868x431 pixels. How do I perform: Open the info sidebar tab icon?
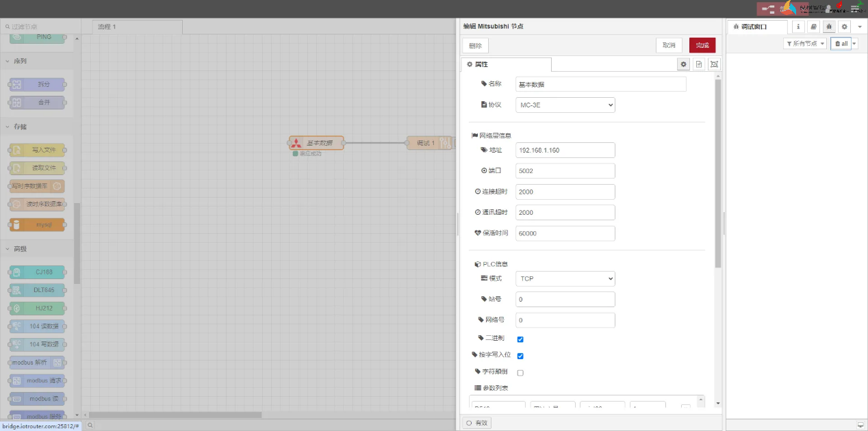click(798, 27)
